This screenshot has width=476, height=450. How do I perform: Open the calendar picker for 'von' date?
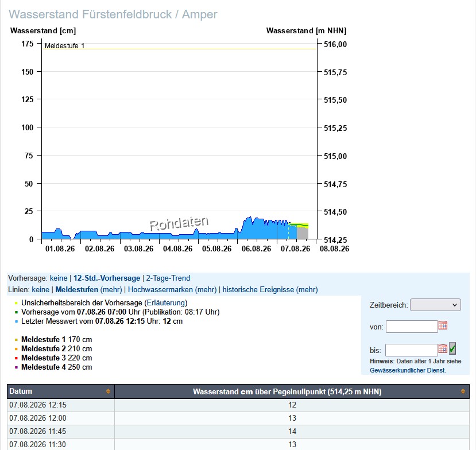443,325
